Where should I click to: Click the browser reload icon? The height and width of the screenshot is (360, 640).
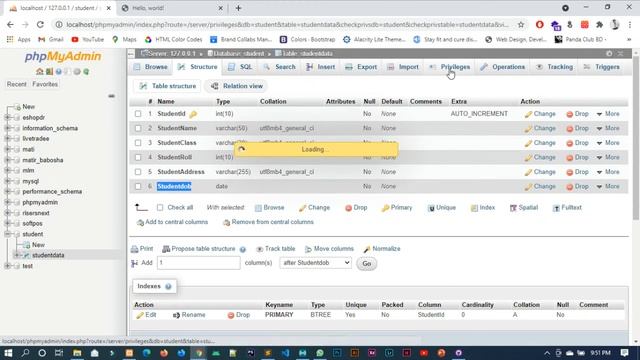click(x=40, y=24)
